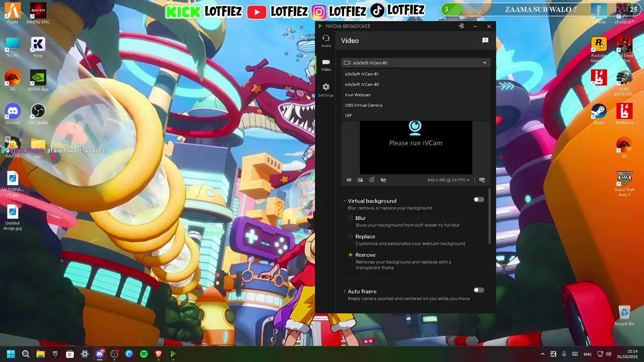Select Off in the camera list

(x=416, y=116)
